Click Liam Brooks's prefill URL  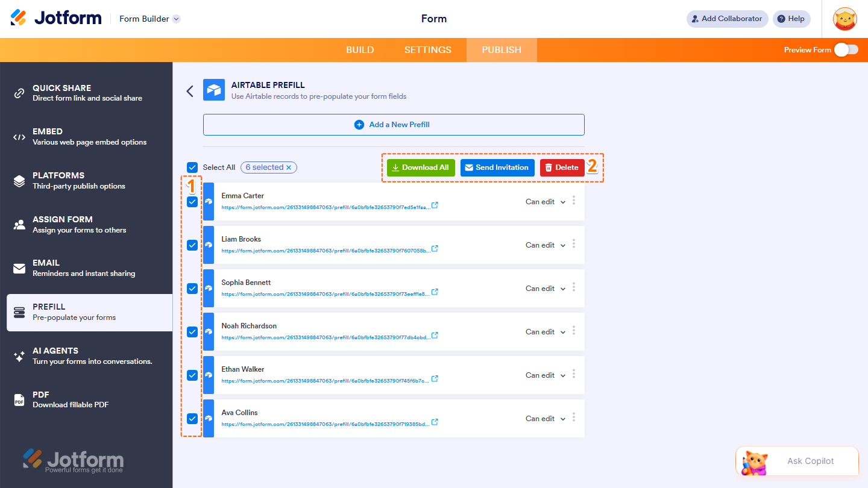point(325,251)
